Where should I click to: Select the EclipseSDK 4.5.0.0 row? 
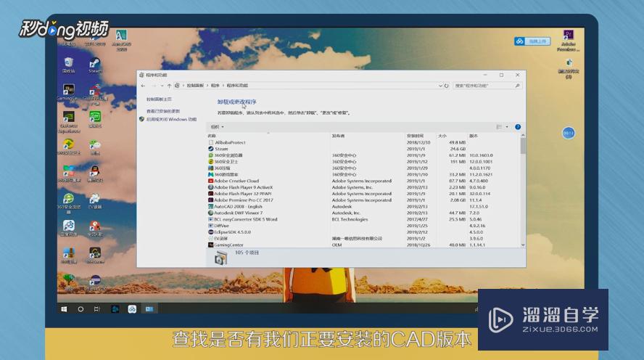(363, 232)
